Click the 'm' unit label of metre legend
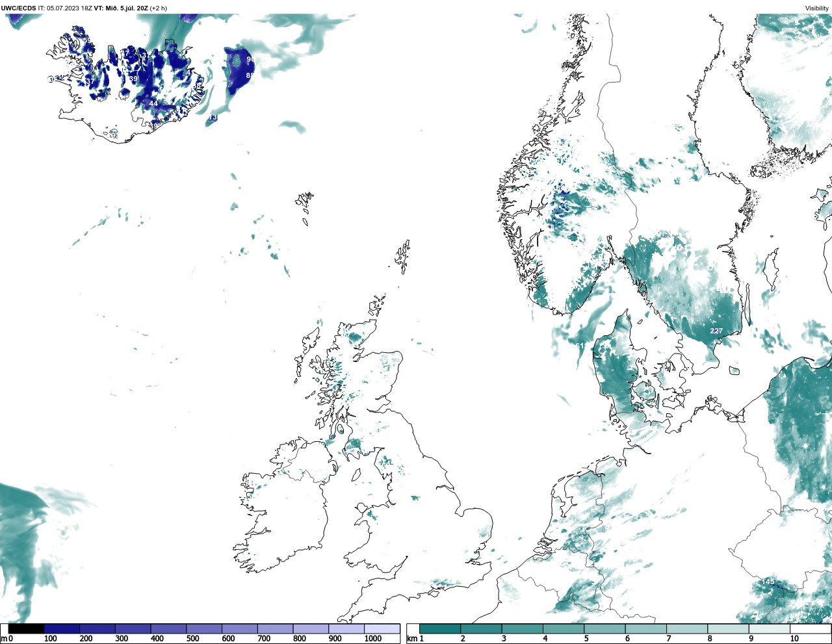 4,639
